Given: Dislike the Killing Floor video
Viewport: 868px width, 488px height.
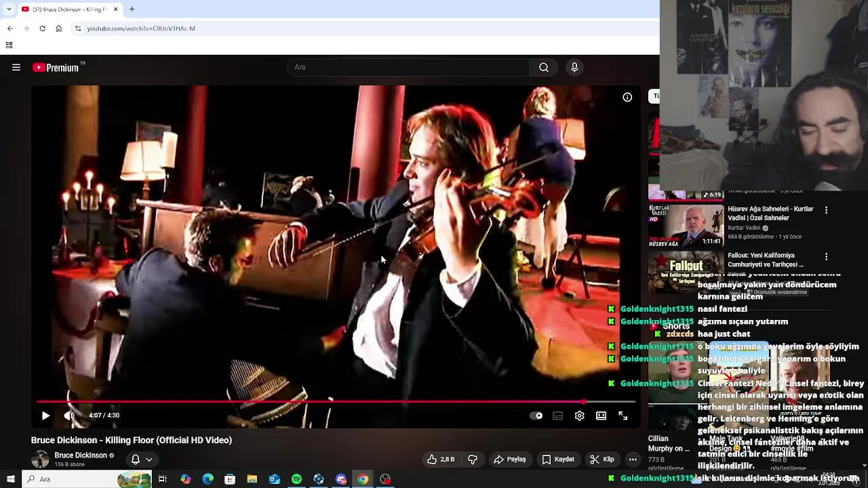Looking at the screenshot, I should point(473,460).
